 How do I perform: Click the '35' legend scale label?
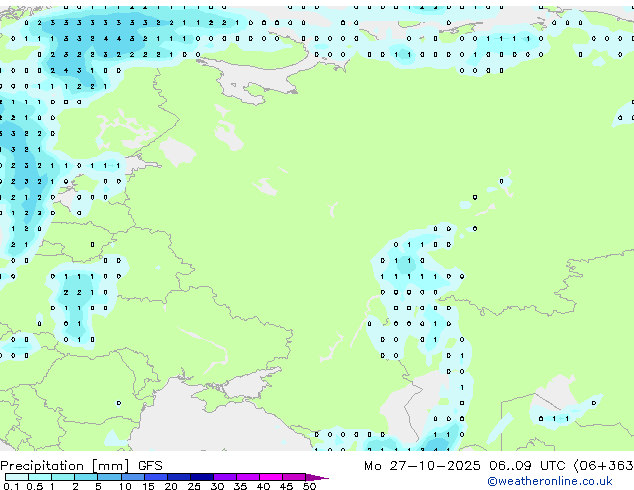point(240,486)
